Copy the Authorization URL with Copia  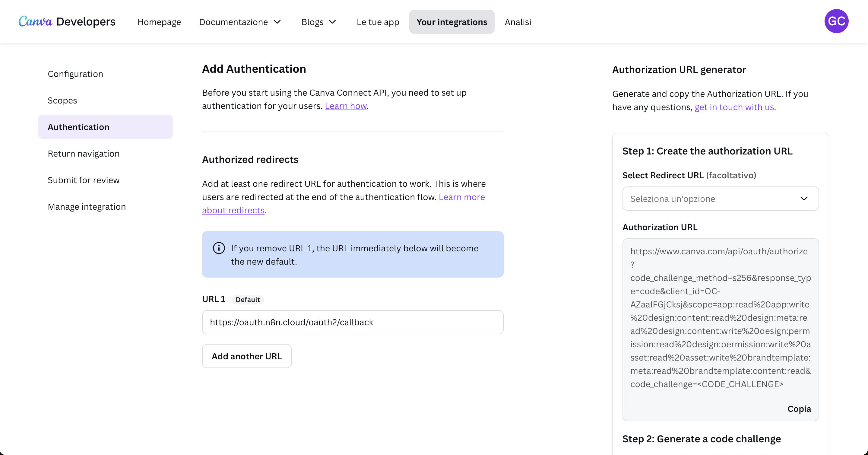tap(799, 409)
